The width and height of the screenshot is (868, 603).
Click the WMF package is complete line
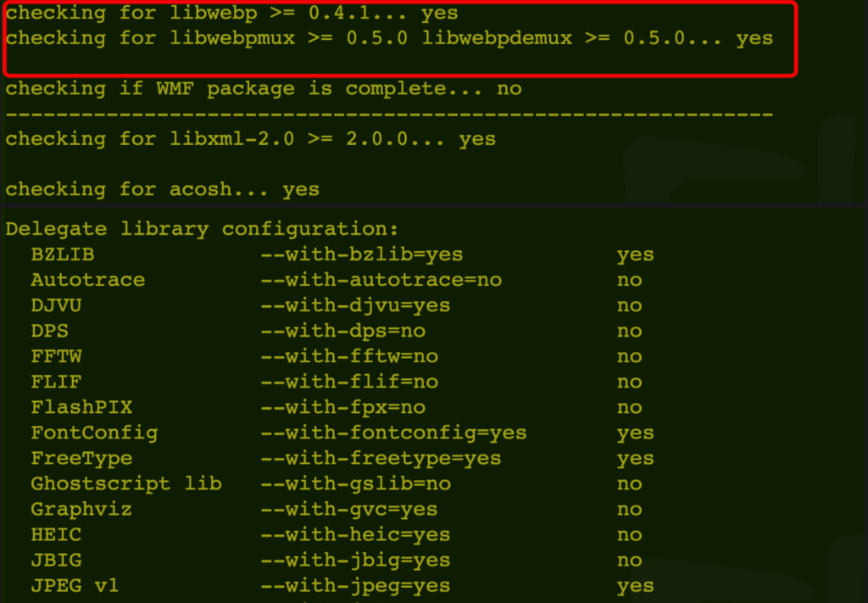click(263, 89)
